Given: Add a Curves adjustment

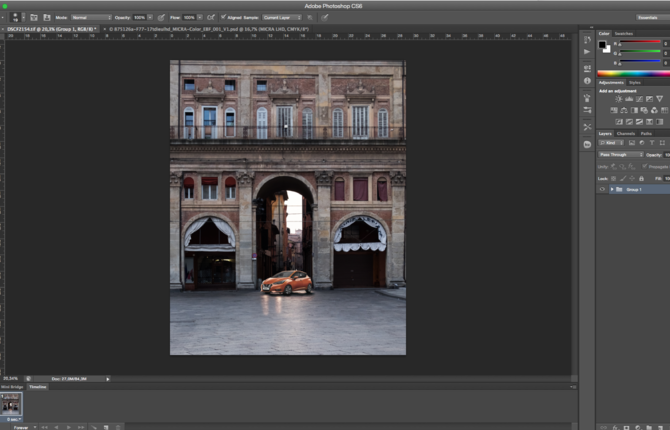Looking at the screenshot, I should (x=639, y=99).
